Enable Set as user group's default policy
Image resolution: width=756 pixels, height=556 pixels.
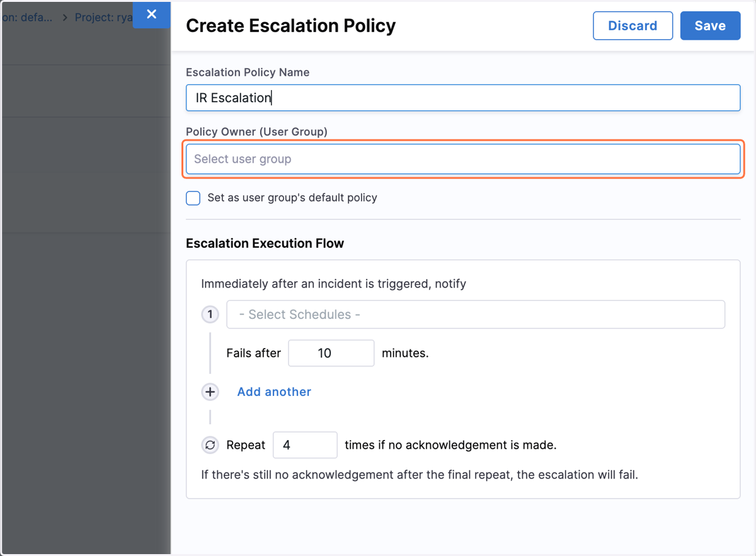point(193,198)
